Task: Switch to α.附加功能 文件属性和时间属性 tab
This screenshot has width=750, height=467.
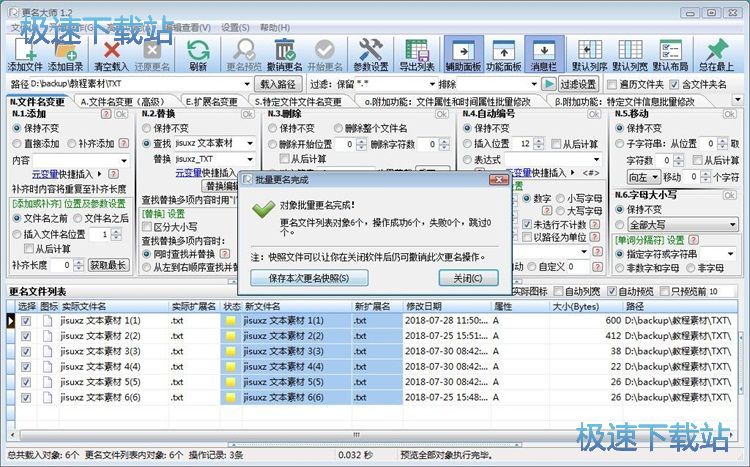Action: click(447, 102)
